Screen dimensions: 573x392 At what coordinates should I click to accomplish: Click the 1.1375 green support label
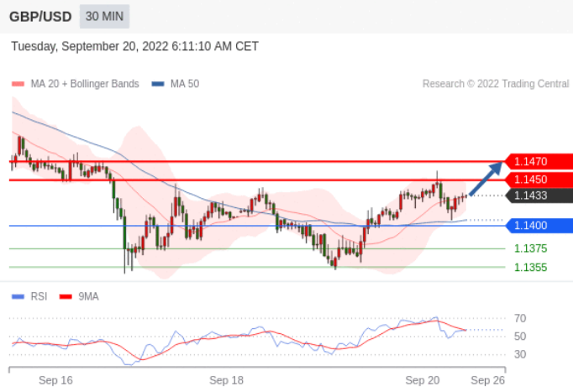(531, 248)
